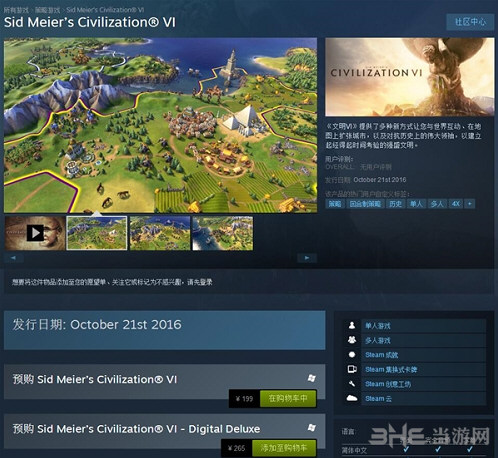498x458 pixels.
Task: Click the single-player person icon
Action: 352,325
